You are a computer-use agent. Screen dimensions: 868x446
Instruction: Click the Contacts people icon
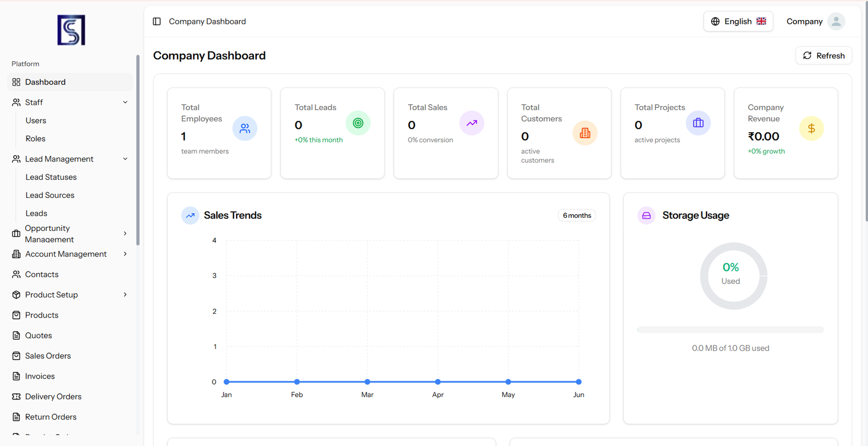[16, 274]
